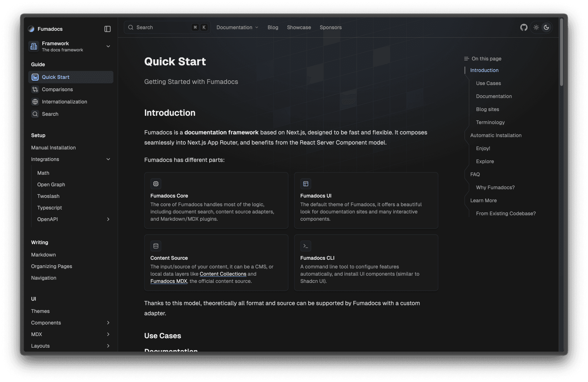Expand the OpenAPI sidebar item
Image resolution: width=588 pixels, height=382 pixels.
coord(108,219)
